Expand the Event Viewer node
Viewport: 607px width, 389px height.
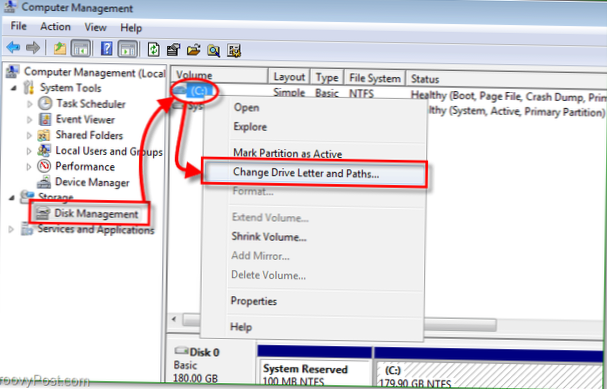(29, 120)
